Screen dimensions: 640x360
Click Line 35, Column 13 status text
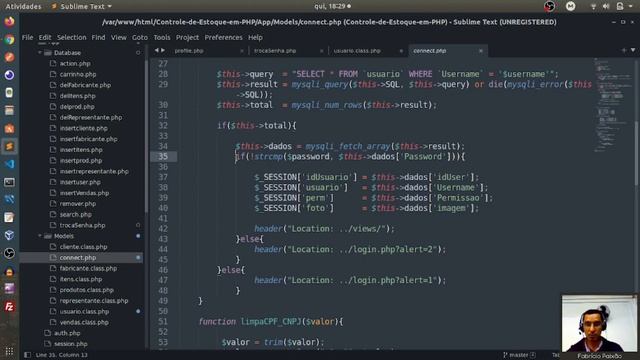pyautogui.click(x=62, y=355)
